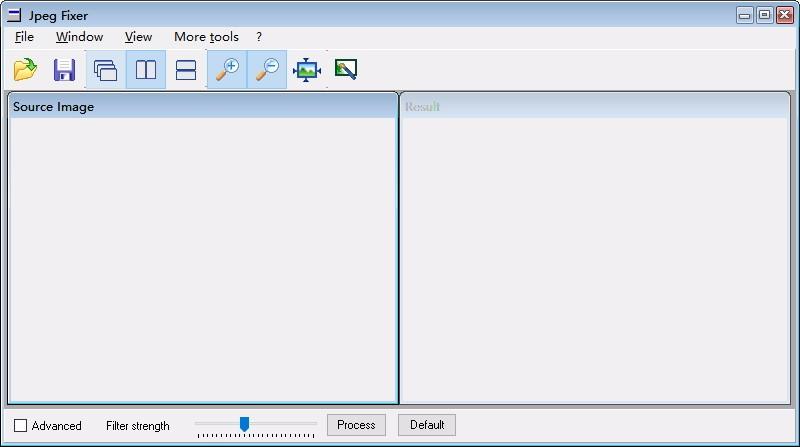Click the Default button
The height and width of the screenshot is (447, 800).
pos(427,425)
